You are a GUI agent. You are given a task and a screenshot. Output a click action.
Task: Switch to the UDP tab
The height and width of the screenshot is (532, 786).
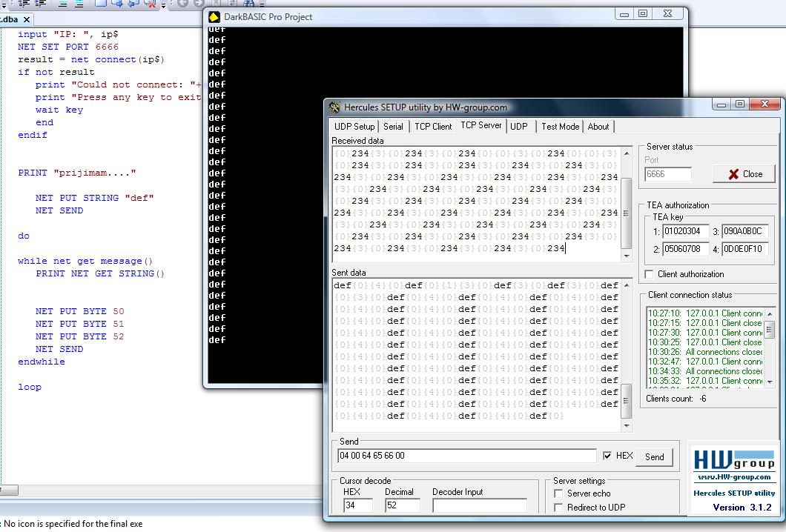pyautogui.click(x=519, y=126)
